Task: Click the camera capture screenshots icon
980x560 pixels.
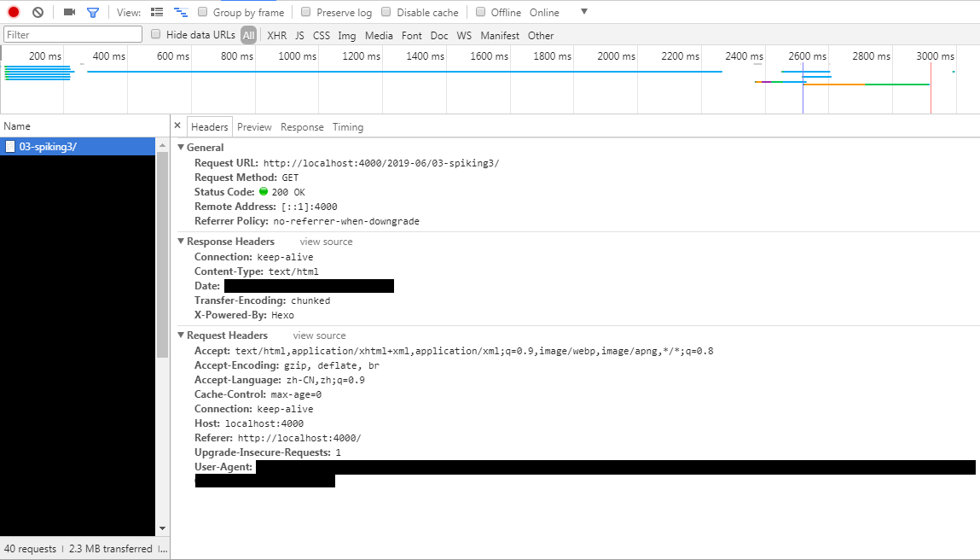Action: pos(70,12)
